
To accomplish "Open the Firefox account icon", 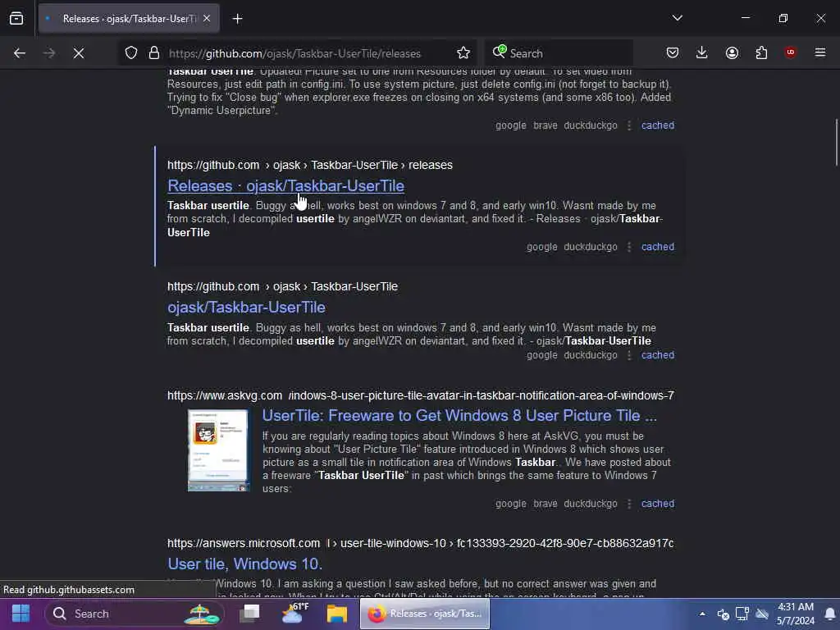I will (x=732, y=52).
